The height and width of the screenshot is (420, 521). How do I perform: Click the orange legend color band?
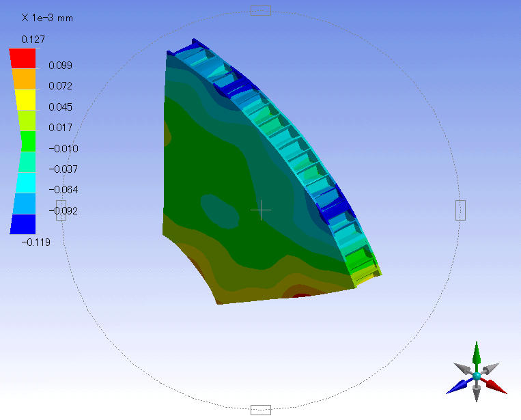(24, 79)
